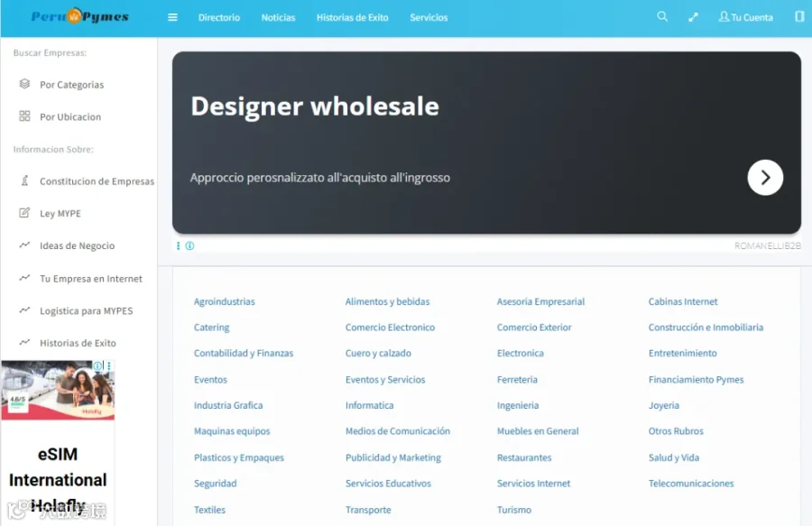Click the ad info icon below banner
This screenshot has height=526, width=812.
[189, 246]
